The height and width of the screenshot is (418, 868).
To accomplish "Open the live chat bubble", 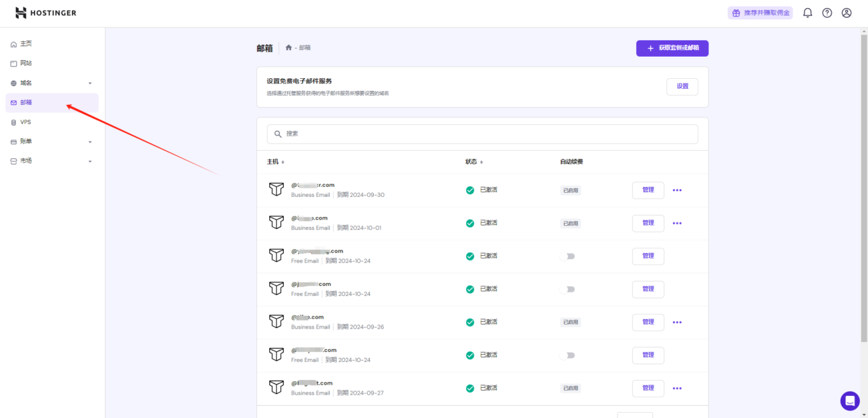I will (x=849, y=401).
